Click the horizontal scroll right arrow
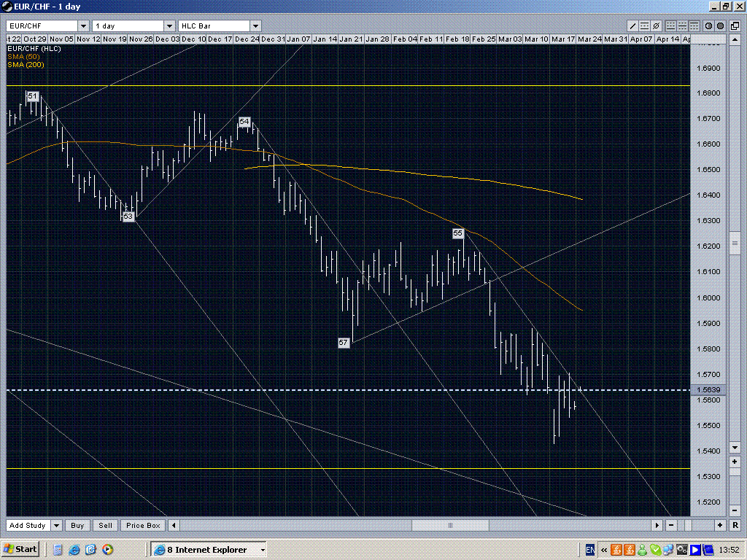Viewport: 747px width, 560px height. (x=657, y=525)
